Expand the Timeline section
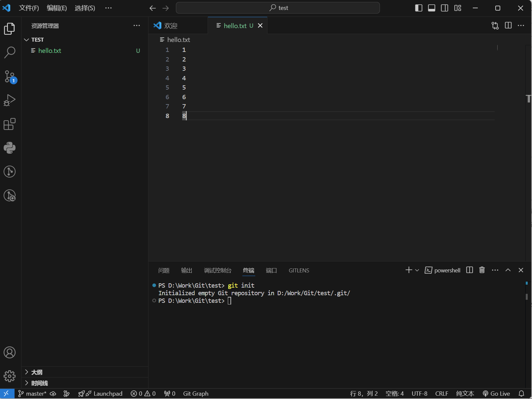 [x=85, y=383]
